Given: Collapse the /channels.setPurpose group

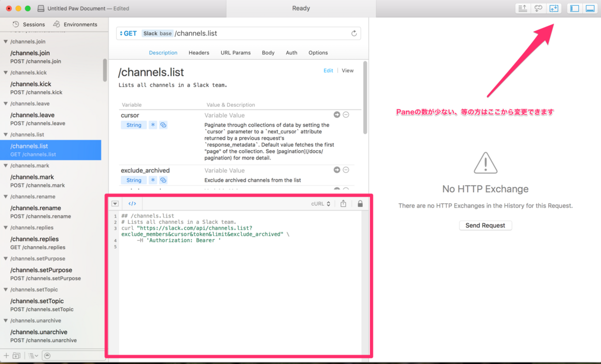Looking at the screenshot, I should tap(5, 258).
